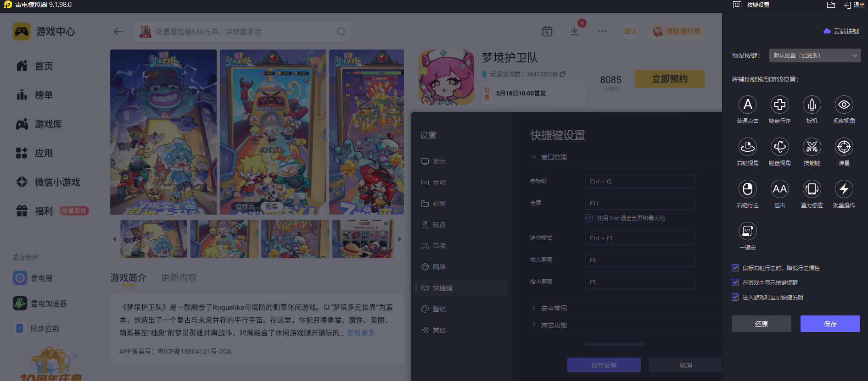Viewport: 868px width, 381px height.
Task: Select the 连击 AA combo icon
Action: (780, 189)
